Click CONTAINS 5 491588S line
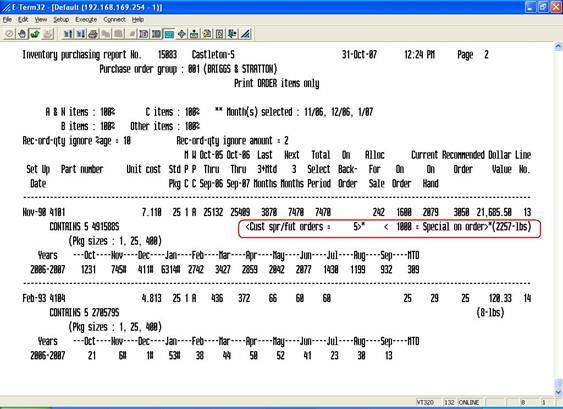Image resolution: width=563 pixels, height=409 pixels. pos(84,227)
